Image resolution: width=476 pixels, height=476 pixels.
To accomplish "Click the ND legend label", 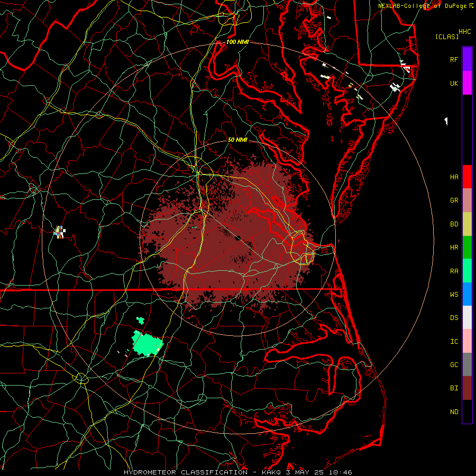I will click(454, 412).
